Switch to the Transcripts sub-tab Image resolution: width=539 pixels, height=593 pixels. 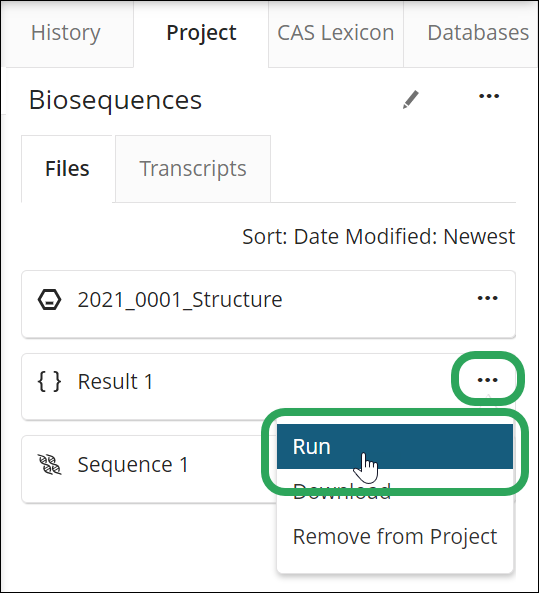point(193,169)
